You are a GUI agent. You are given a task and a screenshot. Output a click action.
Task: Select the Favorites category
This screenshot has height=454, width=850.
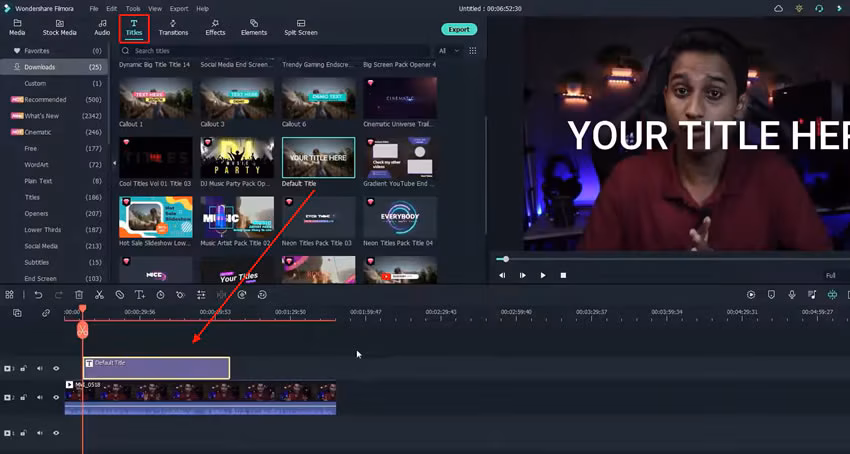coord(54,50)
